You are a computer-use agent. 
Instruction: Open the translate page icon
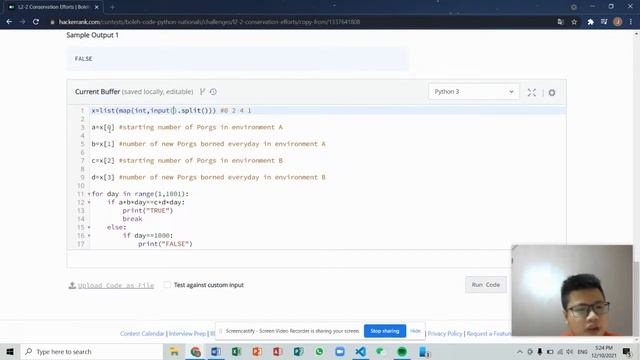pyautogui.click(x=560, y=22)
